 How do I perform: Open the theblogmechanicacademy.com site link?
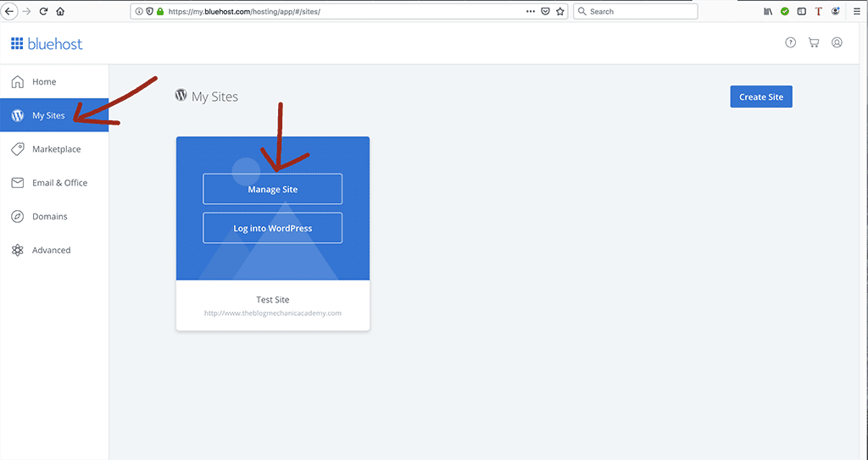pos(272,313)
